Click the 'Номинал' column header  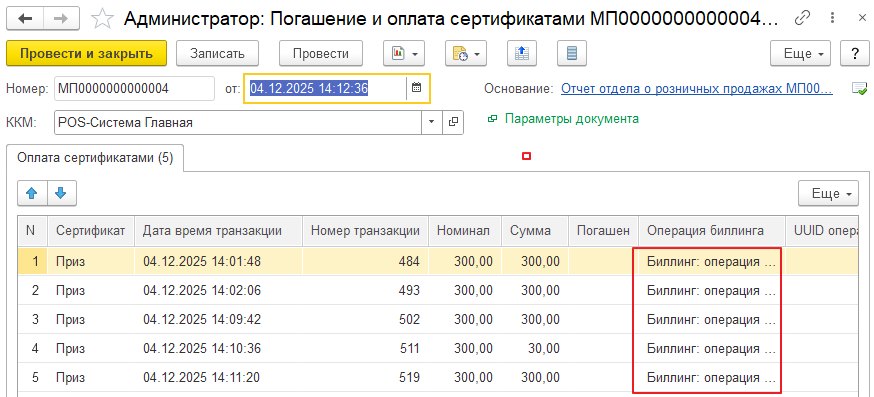[465, 231]
